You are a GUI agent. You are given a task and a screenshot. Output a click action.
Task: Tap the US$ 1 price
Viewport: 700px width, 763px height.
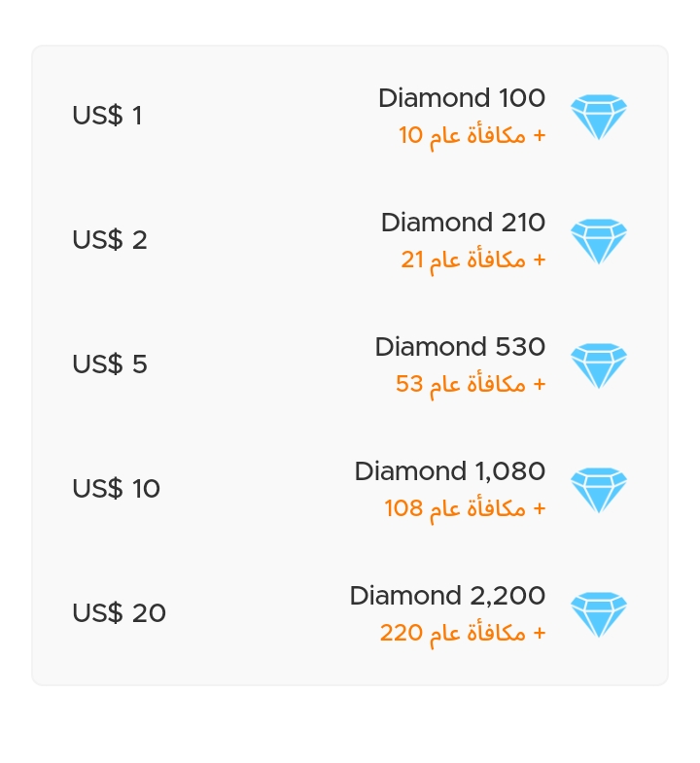tap(107, 116)
